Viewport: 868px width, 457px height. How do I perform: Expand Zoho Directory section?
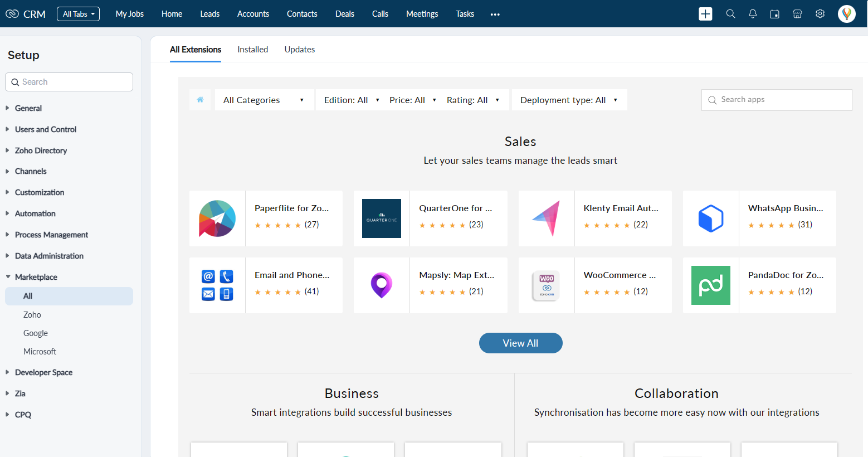[41, 150]
